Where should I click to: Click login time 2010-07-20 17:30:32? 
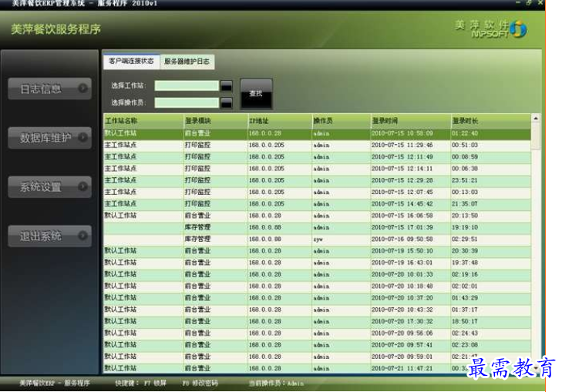point(402,321)
